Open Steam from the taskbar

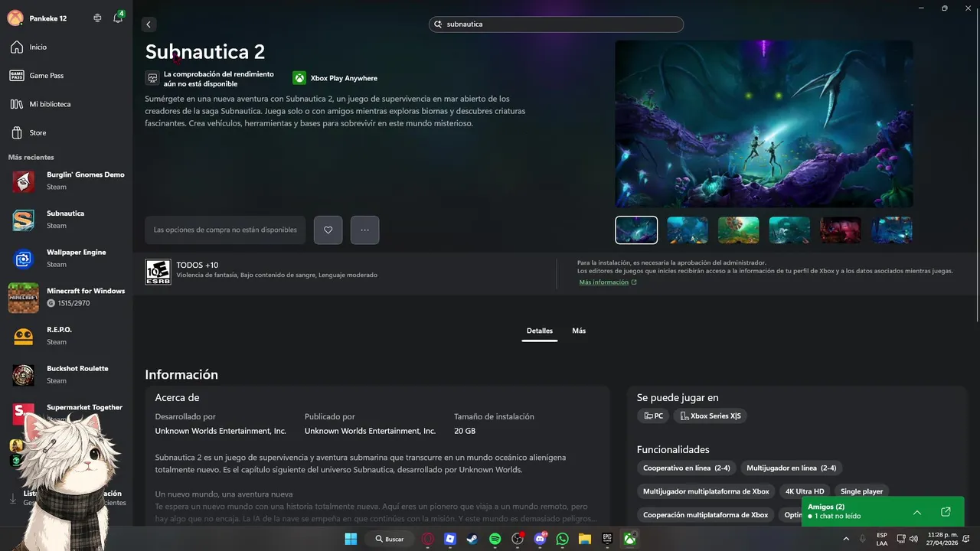coord(472,539)
